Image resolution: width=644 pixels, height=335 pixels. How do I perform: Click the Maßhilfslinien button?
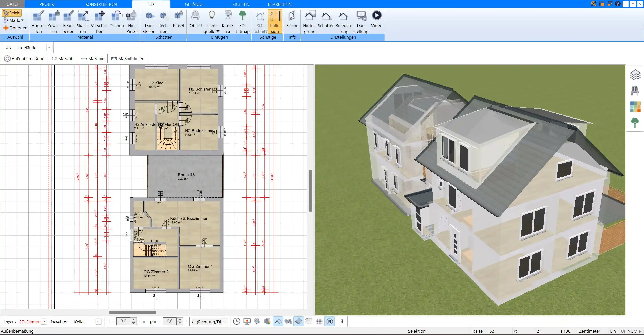click(x=128, y=59)
